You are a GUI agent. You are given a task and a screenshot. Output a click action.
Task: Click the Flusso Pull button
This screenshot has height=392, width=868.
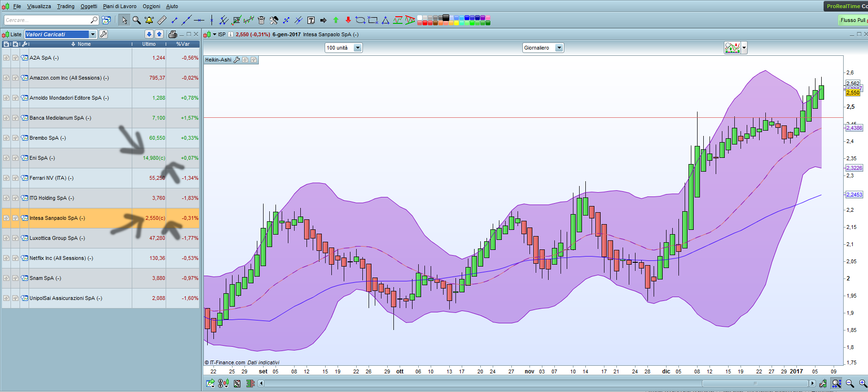(853, 20)
